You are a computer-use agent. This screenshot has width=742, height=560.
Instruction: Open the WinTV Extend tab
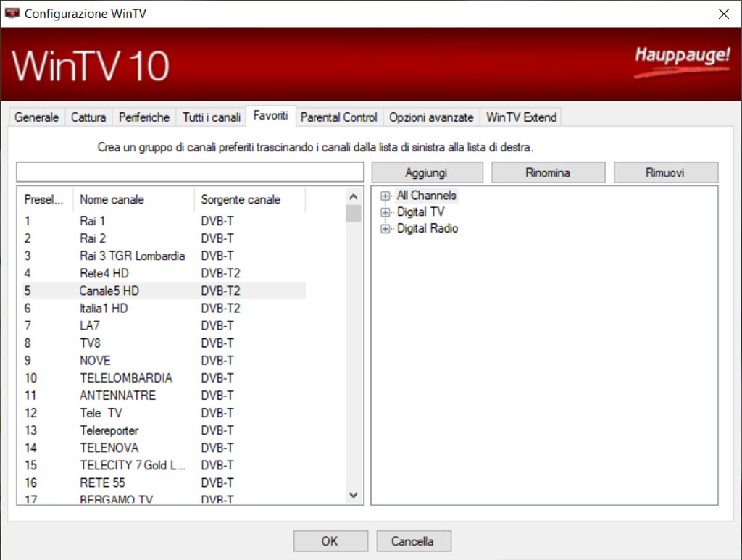[521, 117]
